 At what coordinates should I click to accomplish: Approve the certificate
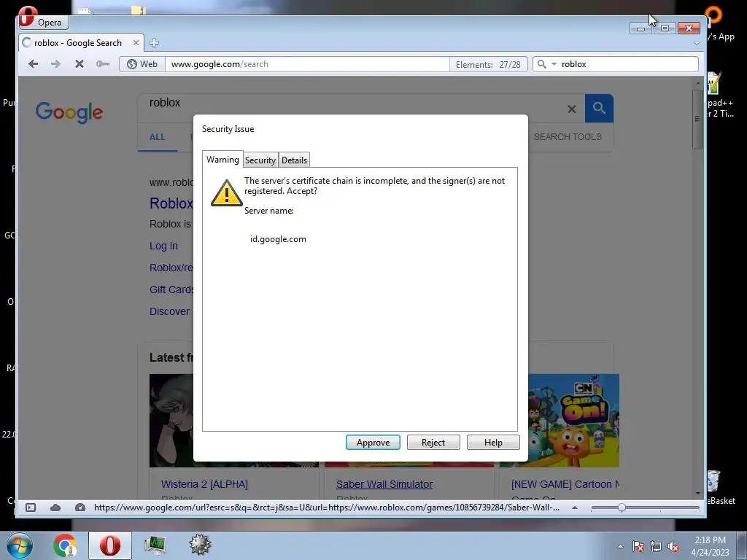coord(373,443)
